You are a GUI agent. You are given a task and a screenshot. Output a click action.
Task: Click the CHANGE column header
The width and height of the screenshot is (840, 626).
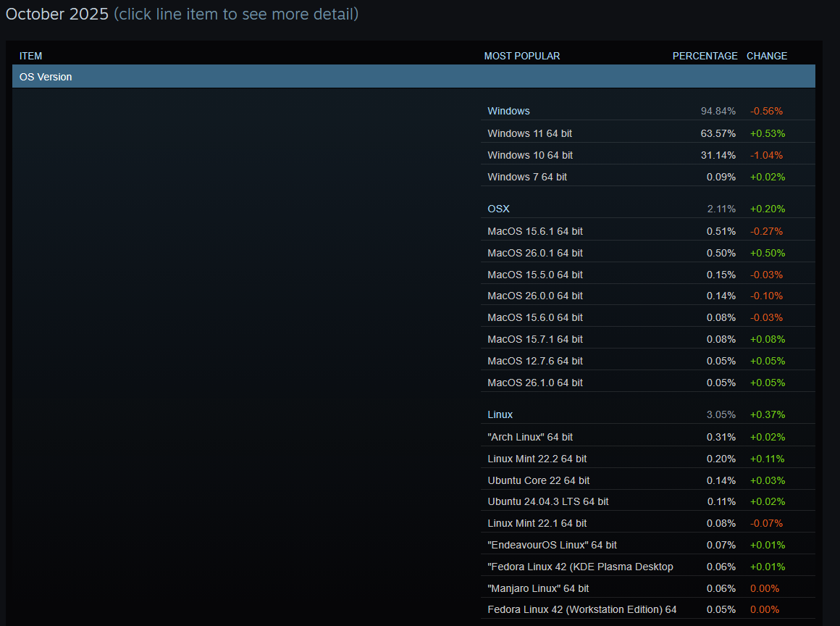coord(767,56)
